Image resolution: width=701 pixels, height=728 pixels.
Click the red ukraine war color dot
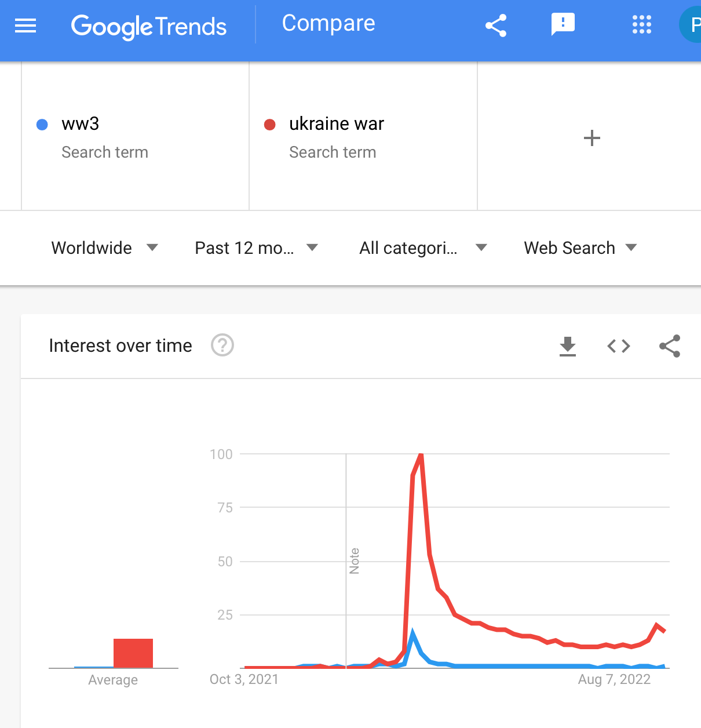tap(269, 125)
